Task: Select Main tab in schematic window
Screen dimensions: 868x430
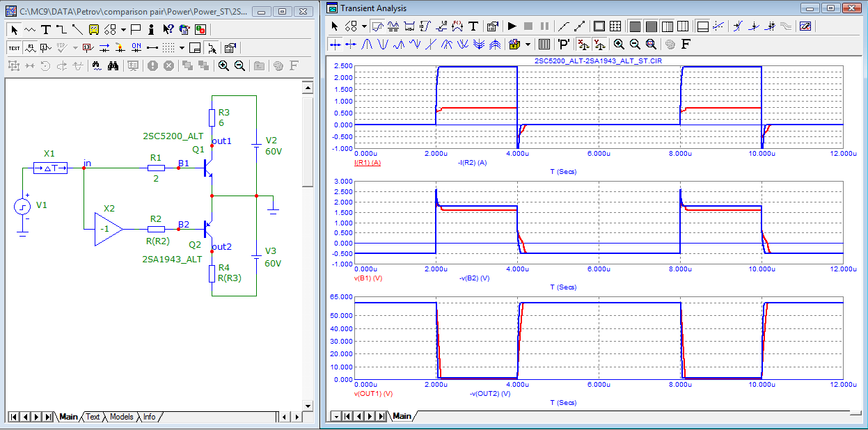Action: coord(68,417)
